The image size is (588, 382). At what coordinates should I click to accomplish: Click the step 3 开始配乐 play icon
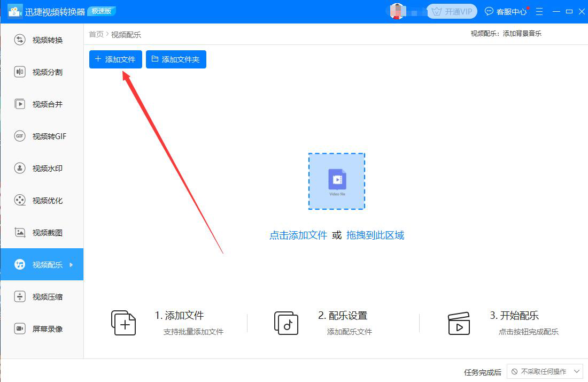[x=459, y=324]
